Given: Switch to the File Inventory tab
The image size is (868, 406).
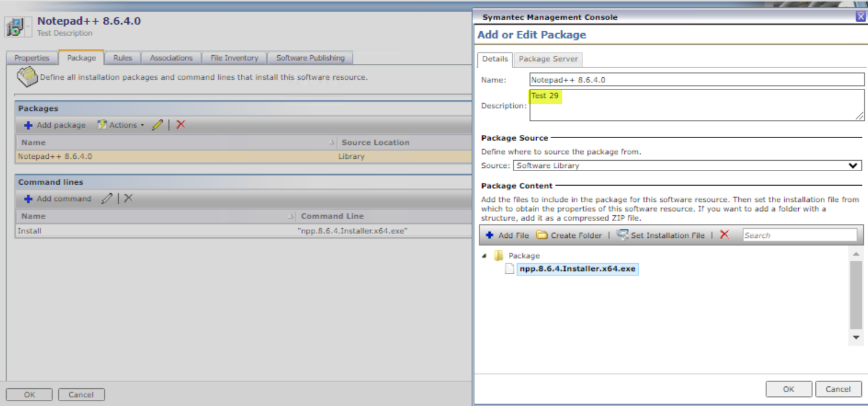Looking at the screenshot, I should click(x=234, y=58).
